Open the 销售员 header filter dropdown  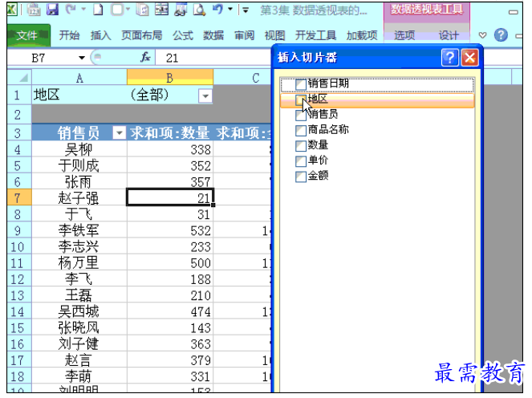pyautogui.click(x=119, y=132)
